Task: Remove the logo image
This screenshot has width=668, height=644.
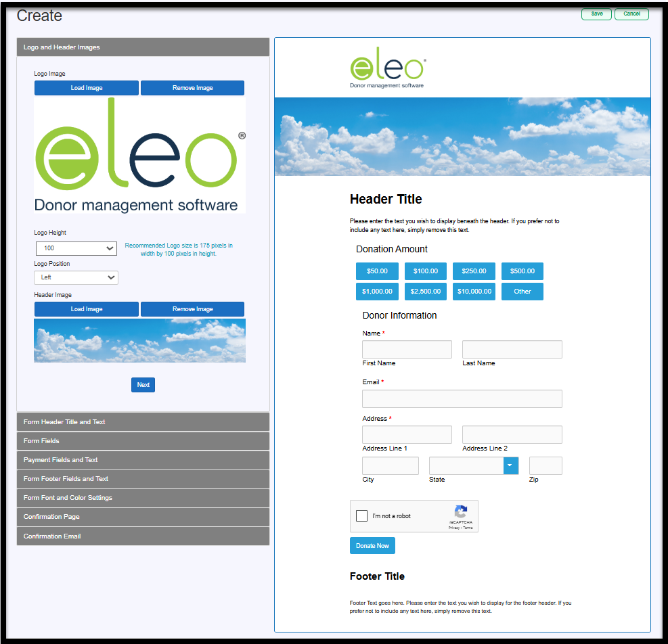Action: pyautogui.click(x=193, y=88)
